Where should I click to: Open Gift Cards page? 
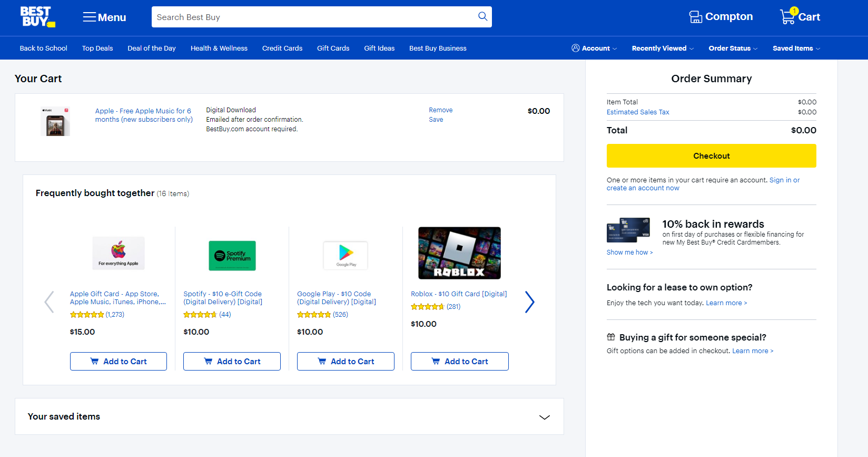tap(333, 48)
